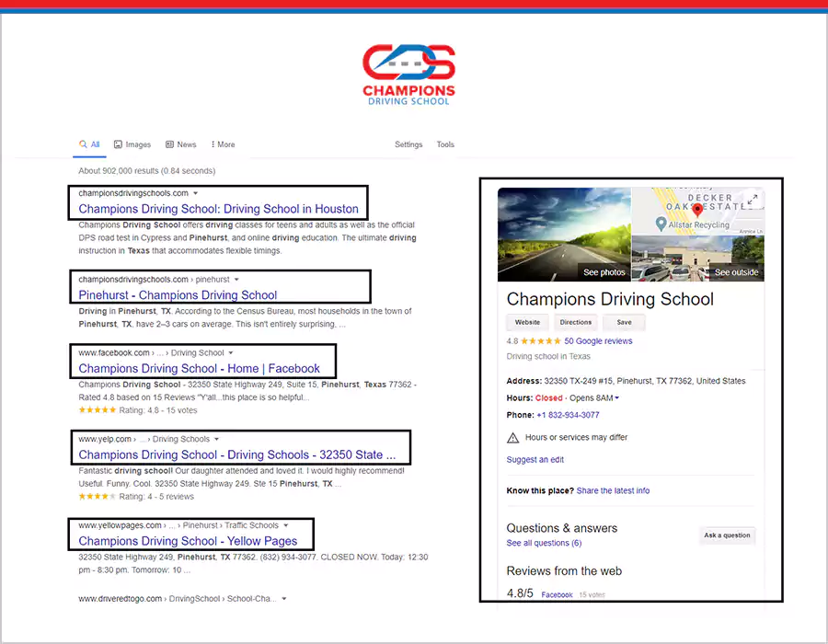Click the About 902,000 results text
828x644 pixels.
click(x=147, y=171)
